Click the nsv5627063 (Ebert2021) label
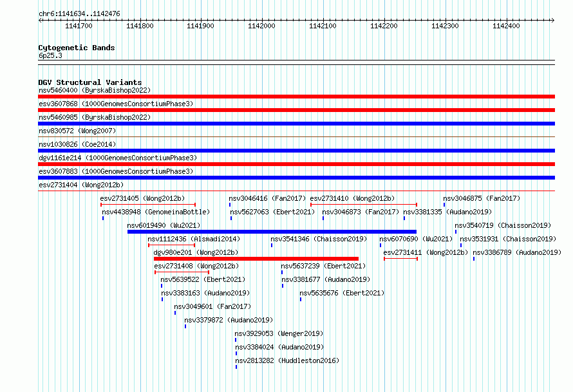The image size is (573, 392). (x=272, y=212)
